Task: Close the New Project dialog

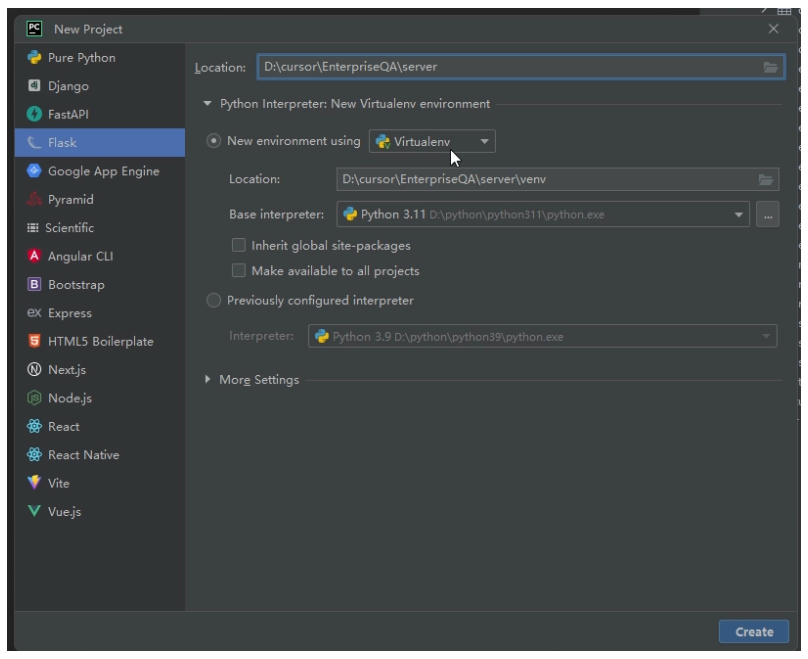Action: (x=773, y=29)
